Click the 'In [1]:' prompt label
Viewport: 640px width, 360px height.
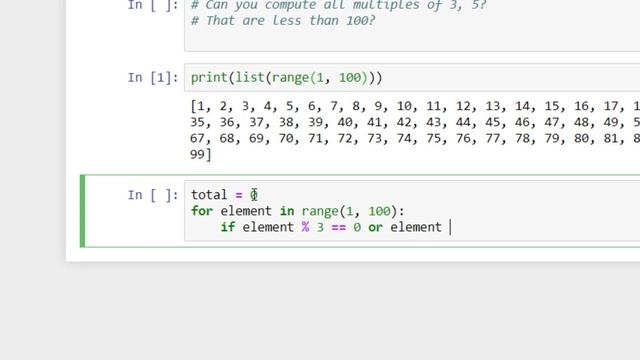tap(153, 78)
